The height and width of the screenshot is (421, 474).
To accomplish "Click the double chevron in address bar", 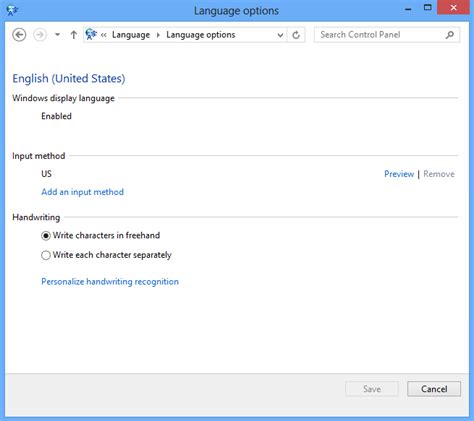I will [x=104, y=35].
